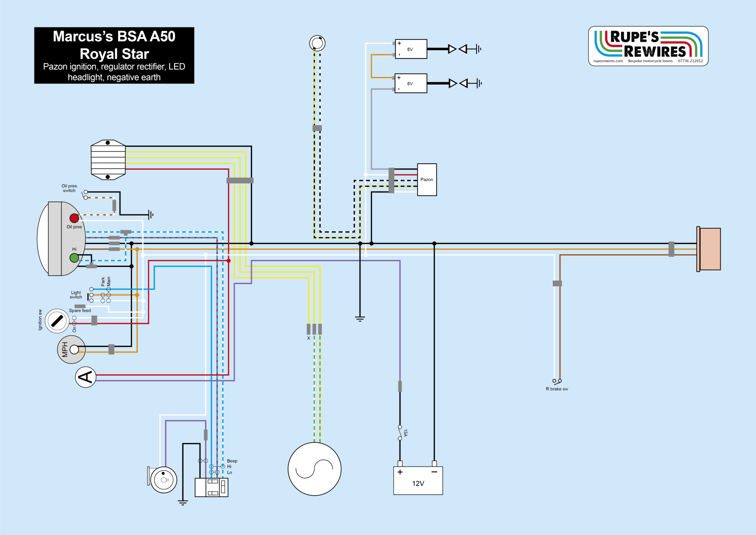Click the MPH speedometer gauge
This screenshot has width=756, height=535.
coord(71,350)
